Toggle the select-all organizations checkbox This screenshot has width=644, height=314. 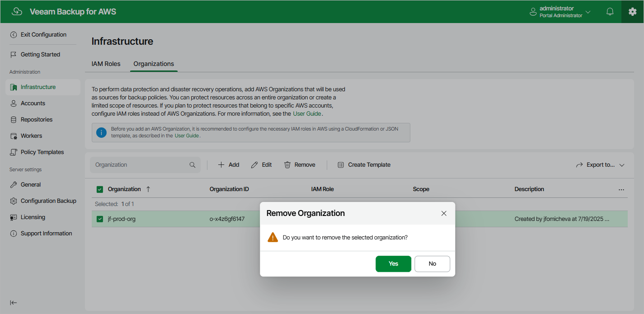(x=100, y=189)
